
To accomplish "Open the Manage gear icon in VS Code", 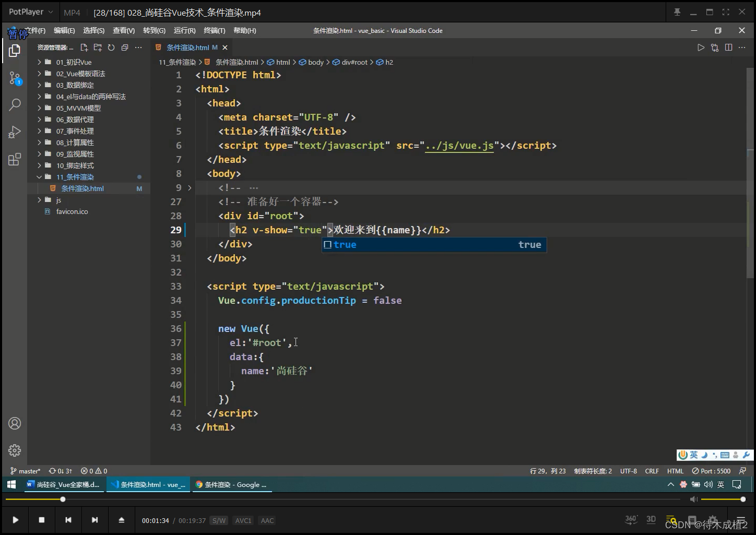I will point(15,450).
